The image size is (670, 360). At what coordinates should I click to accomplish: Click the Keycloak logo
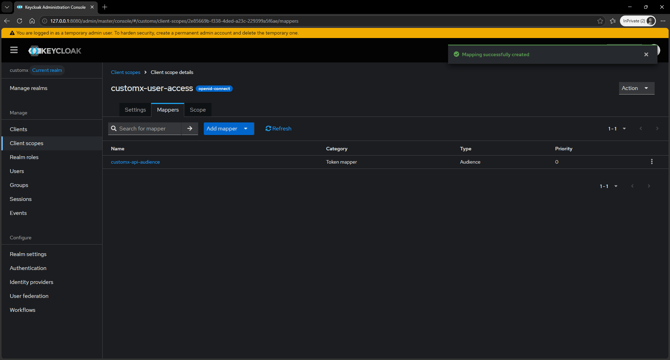coord(55,51)
